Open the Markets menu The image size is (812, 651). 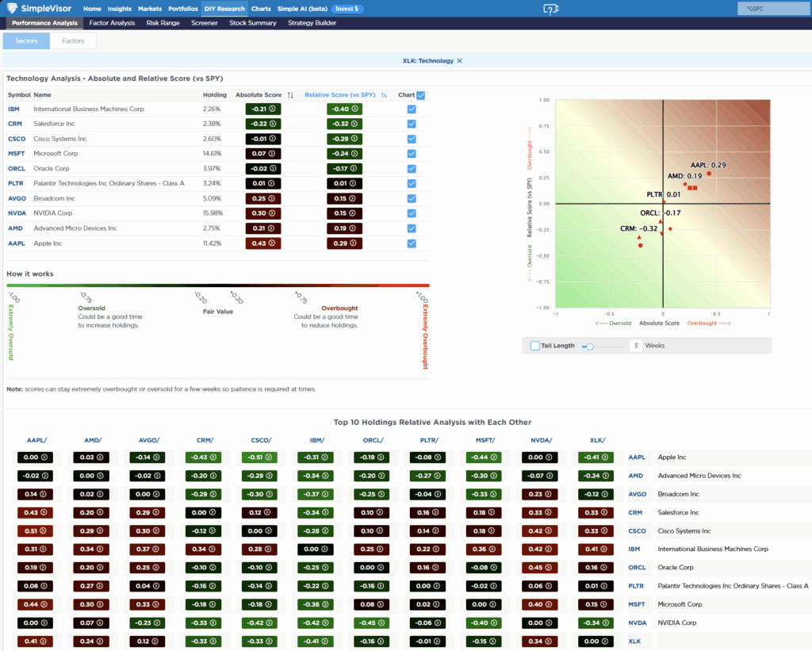coord(149,8)
